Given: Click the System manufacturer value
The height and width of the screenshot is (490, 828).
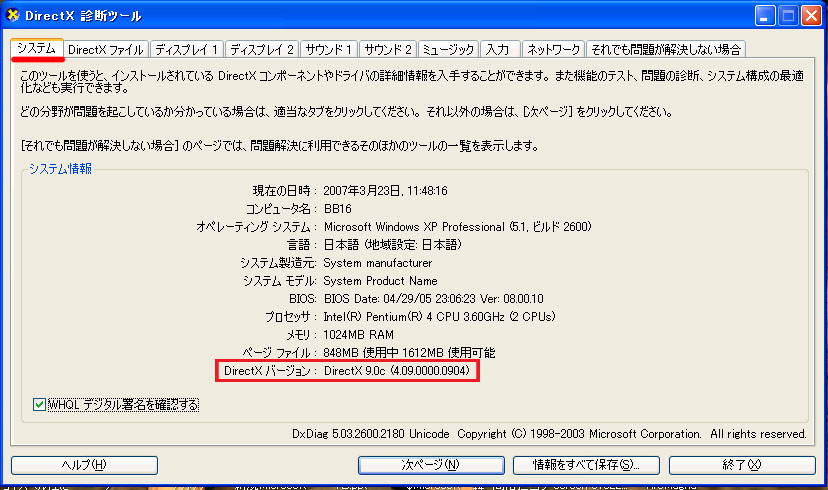Looking at the screenshot, I should pyautogui.click(x=378, y=262).
